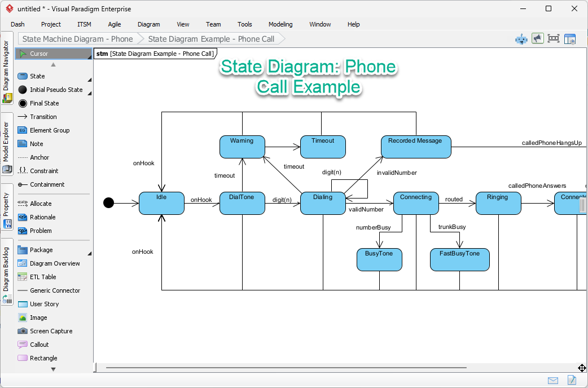Switch to the Model Explorer sidebar tab
The width and height of the screenshot is (588, 388).
(7, 139)
